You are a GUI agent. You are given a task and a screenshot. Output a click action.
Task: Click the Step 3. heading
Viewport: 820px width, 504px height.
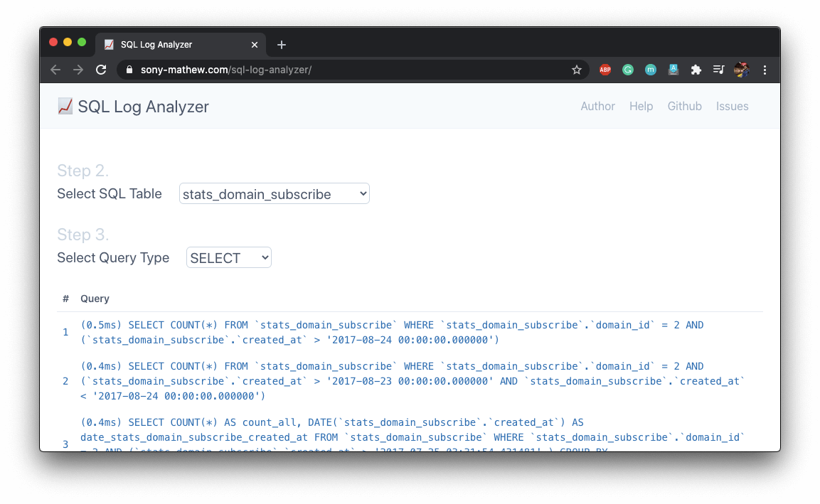[x=82, y=234]
